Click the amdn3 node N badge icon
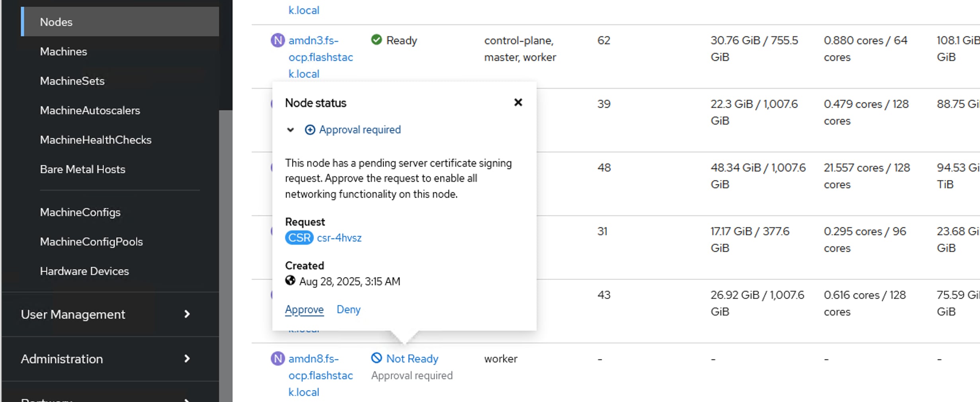This screenshot has width=980, height=402. point(278,40)
